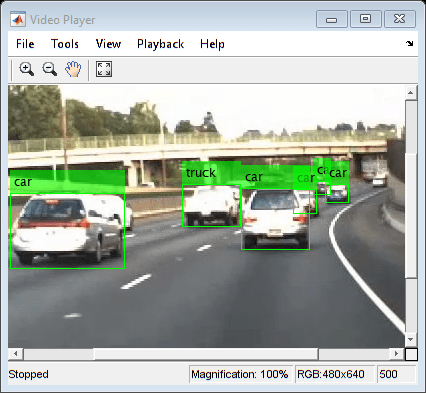Viewport: 426px width, 393px height.
Task: Click the horizontal scrollbar left arrow
Action: [16, 353]
